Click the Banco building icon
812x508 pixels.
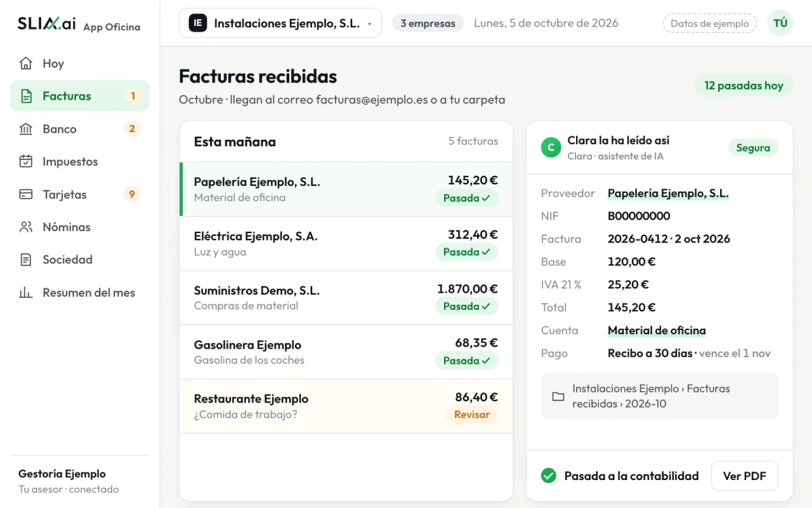click(26, 129)
